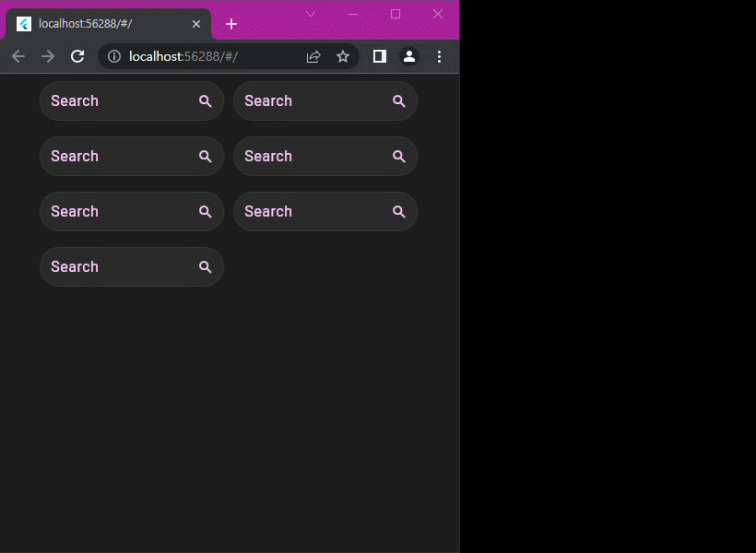Close the browser window
This screenshot has width=756, height=553.
[438, 14]
